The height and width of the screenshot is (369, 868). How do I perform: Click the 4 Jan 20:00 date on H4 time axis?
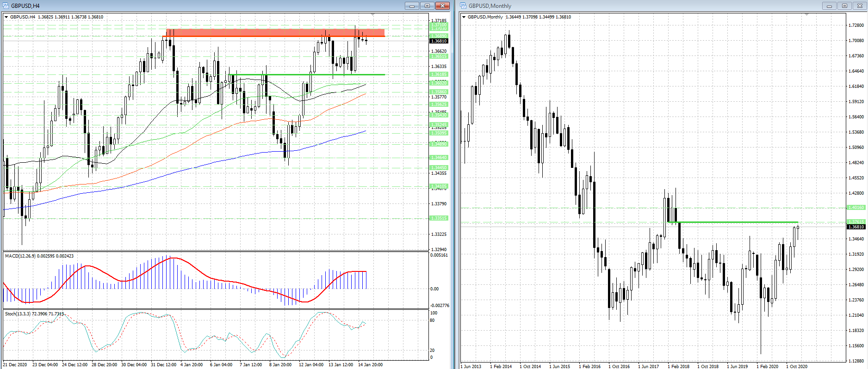click(192, 365)
